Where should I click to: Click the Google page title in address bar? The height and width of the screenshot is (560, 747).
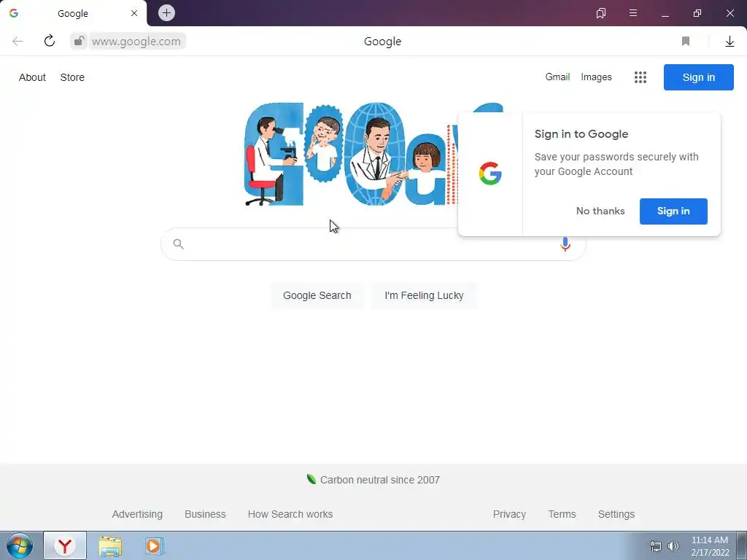click(382, 42)
